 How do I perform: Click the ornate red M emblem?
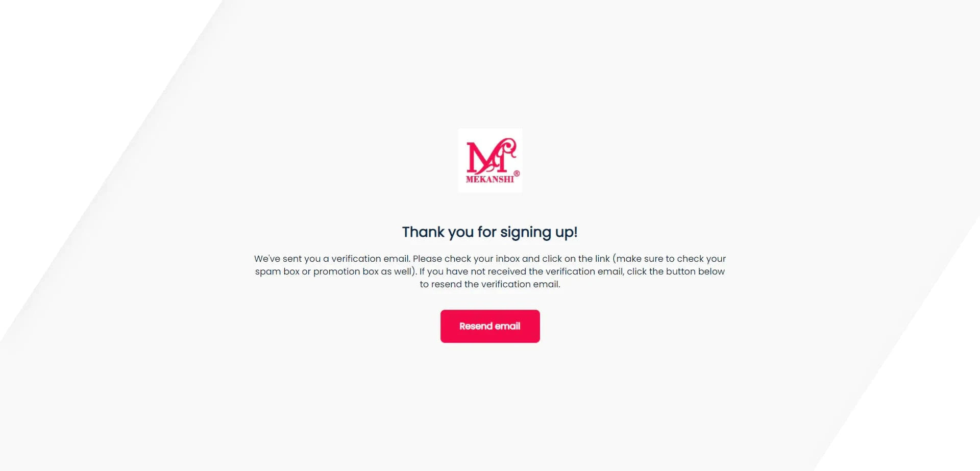coord(491,156)
